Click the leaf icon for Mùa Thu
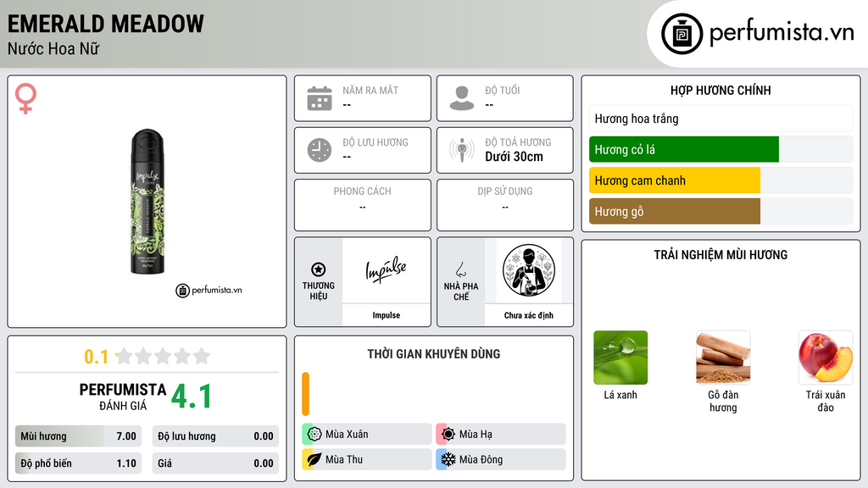 [x=314, y=459]
